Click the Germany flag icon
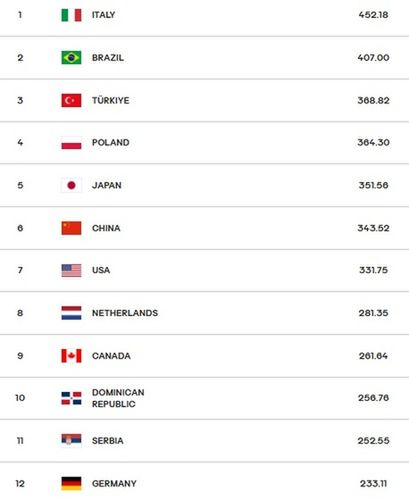The height and width of the screenshot is (499, 409). pos(71,483)
